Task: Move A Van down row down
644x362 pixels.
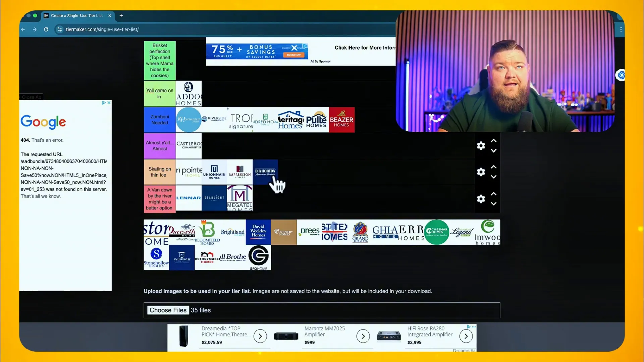Action: click(494, 204)
